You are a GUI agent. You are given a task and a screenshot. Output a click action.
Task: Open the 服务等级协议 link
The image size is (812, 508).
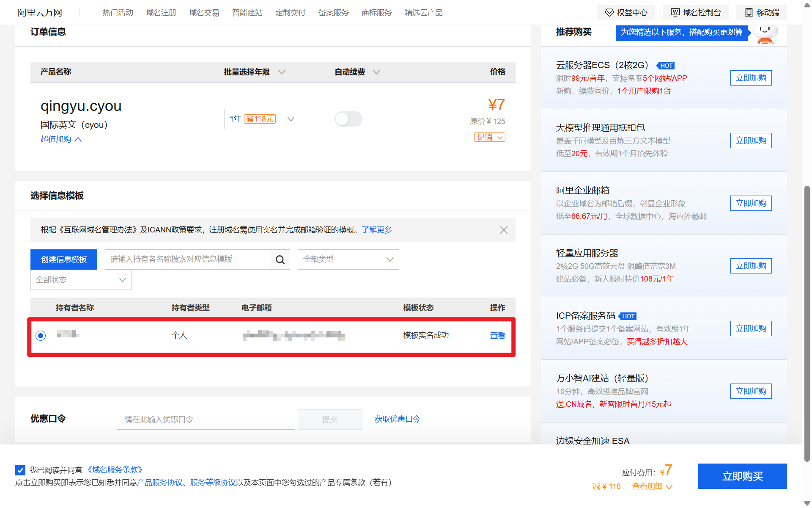(213, 483)
